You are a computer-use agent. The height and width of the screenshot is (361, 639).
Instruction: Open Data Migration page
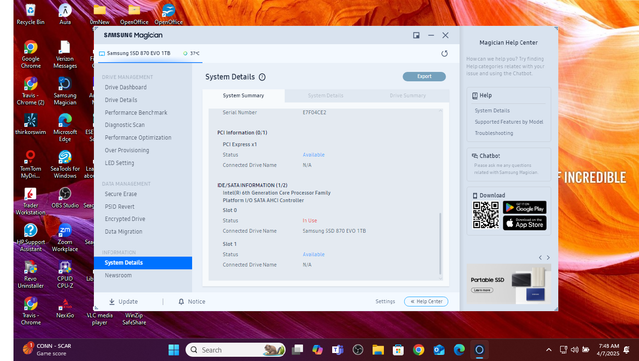click(x=123, y=231)
